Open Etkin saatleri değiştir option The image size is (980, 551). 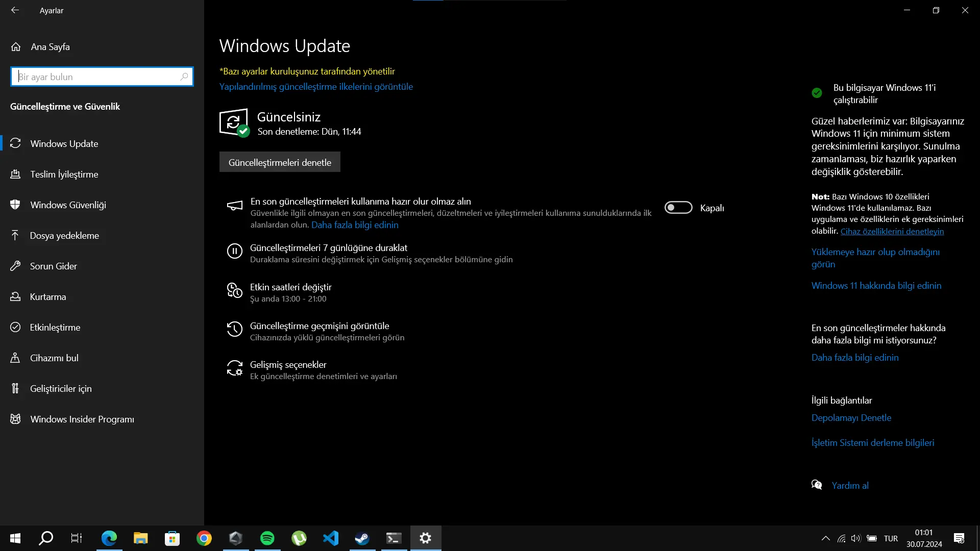click(291, 287)
